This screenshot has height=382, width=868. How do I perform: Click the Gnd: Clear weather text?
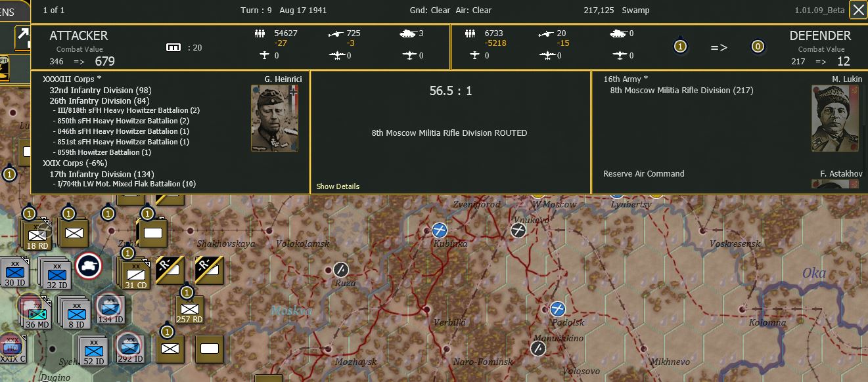(431, 11)
